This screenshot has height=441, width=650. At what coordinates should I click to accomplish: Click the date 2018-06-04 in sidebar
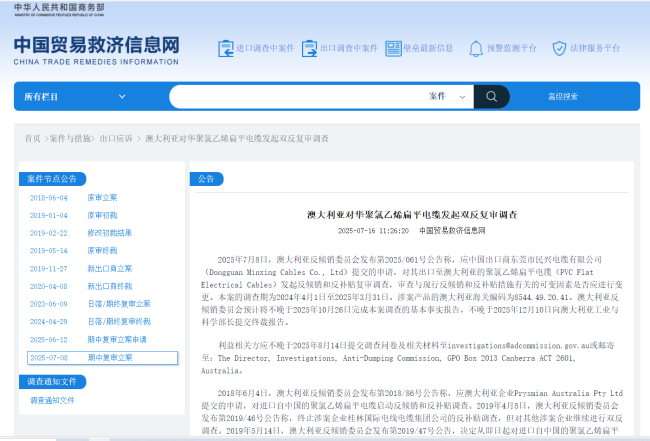coord(49,198)
